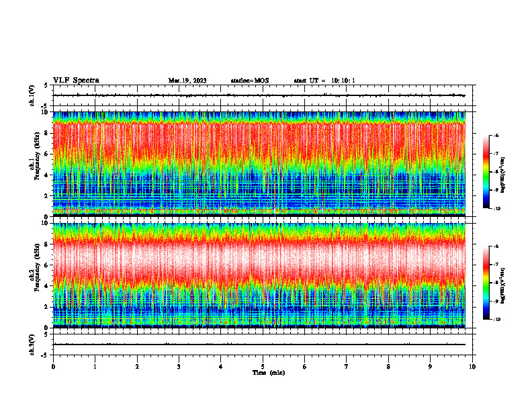The image size is (532, 411).
Task: Select the date text "Mar.19, 2023"
Action: 187,81
